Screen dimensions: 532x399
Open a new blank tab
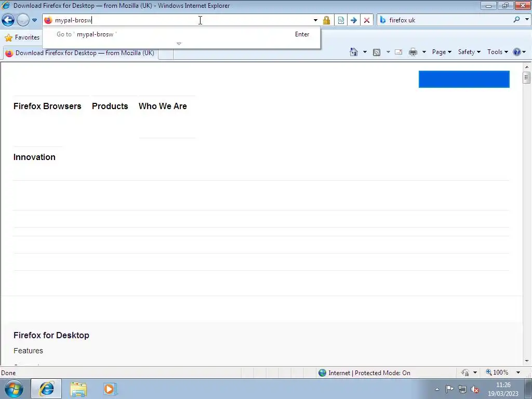[166, 54]
